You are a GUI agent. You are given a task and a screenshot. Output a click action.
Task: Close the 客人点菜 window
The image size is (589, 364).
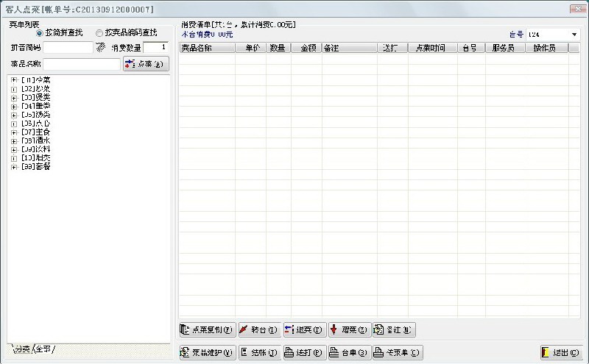pyautogui.click(x=578, y=9)
